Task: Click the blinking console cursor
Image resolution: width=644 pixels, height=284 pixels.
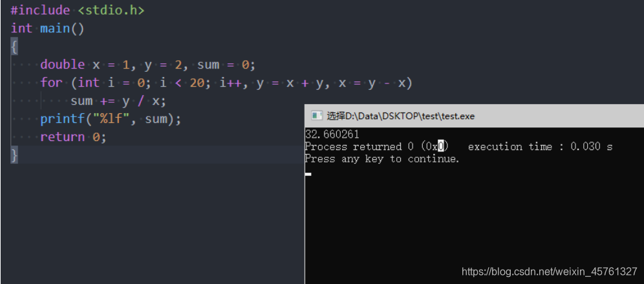Action: (308, 174)
